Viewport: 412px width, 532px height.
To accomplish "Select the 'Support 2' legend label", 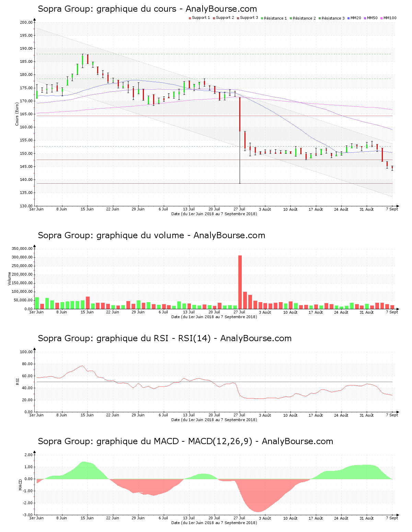I will (x=225, y=18).
